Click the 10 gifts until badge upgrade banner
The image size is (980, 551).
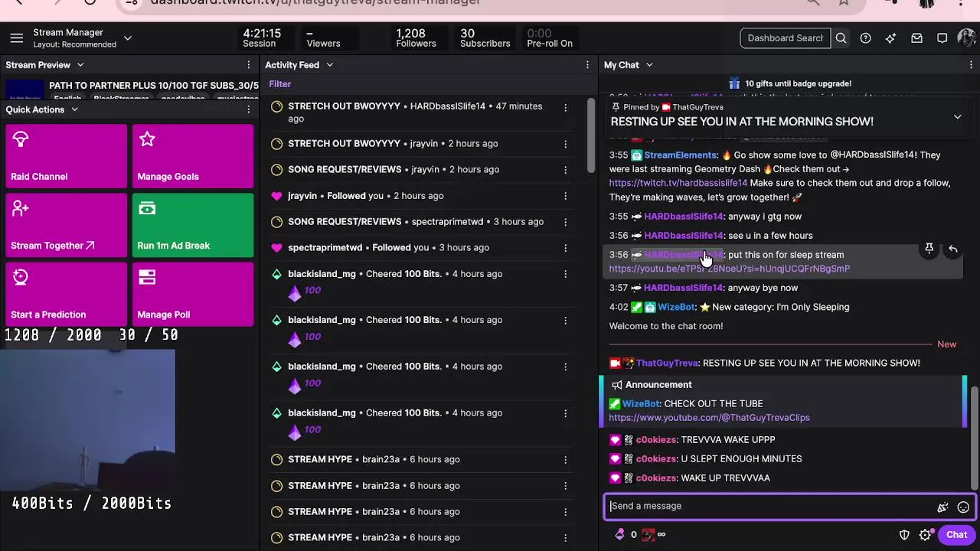[x=789, y=83]
